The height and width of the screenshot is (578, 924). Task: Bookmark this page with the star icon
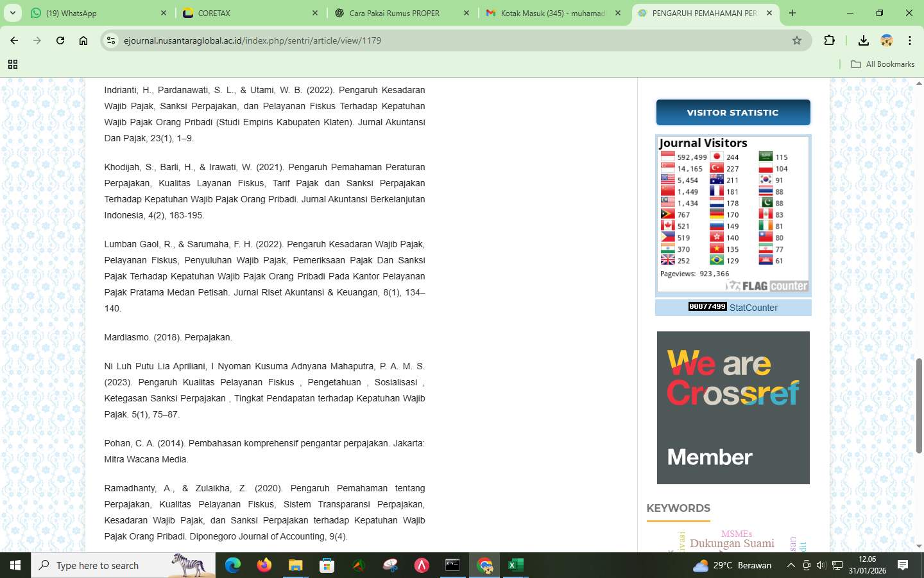pyautogui.click(x=797, y=40)
